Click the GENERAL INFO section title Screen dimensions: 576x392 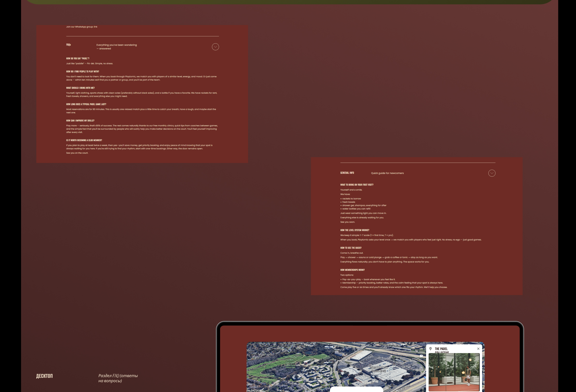(347, 173)
